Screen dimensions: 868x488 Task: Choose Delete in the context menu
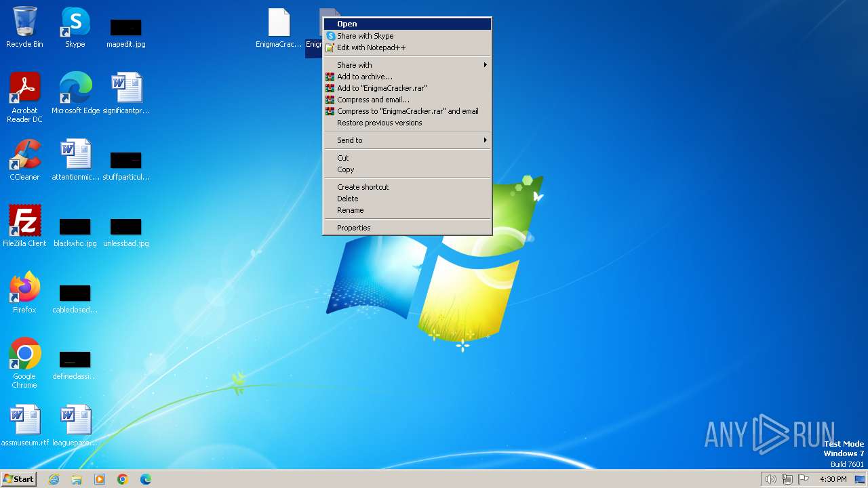pos(407,199)
